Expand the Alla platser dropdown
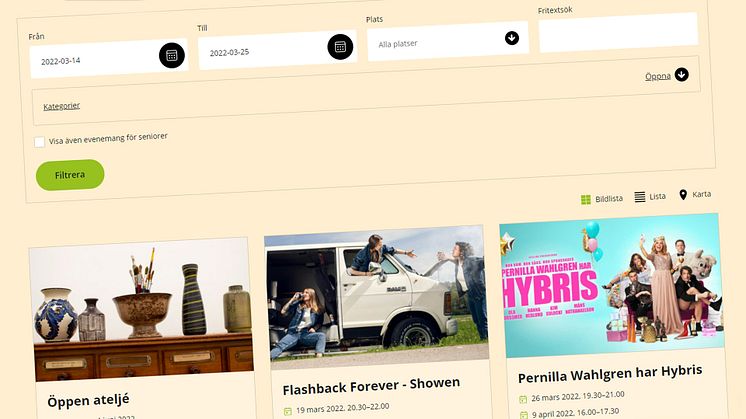Screen dimensions: 746x419 (x=511, y=38)
